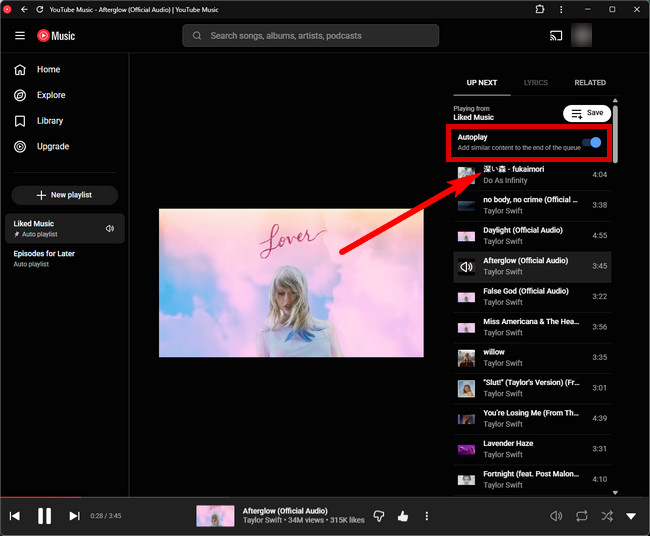Image resolution: width=650 pixels, height=536 pixels.
Task: Click the willow track thumbnail
Action: click(466, 358)
